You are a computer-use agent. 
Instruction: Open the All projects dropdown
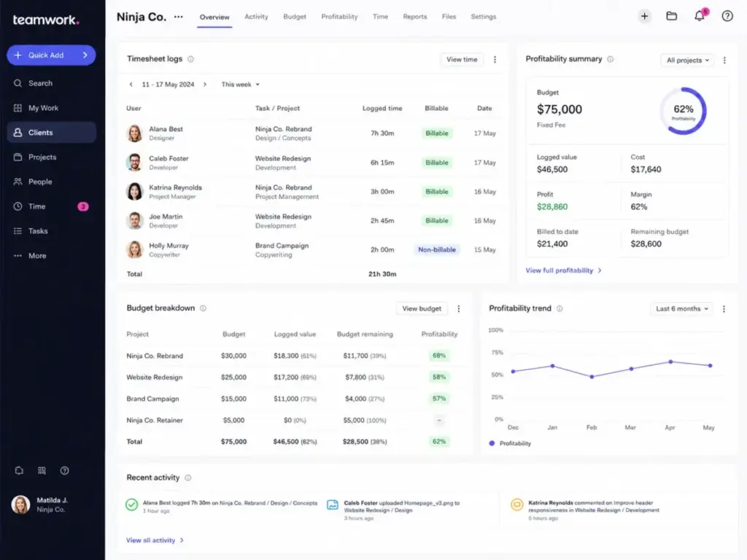687,60
